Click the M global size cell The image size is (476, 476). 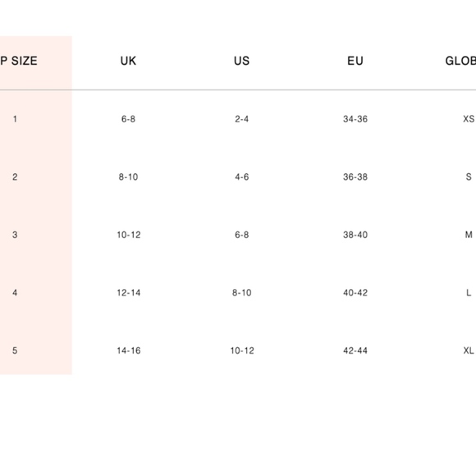(469, 235)
